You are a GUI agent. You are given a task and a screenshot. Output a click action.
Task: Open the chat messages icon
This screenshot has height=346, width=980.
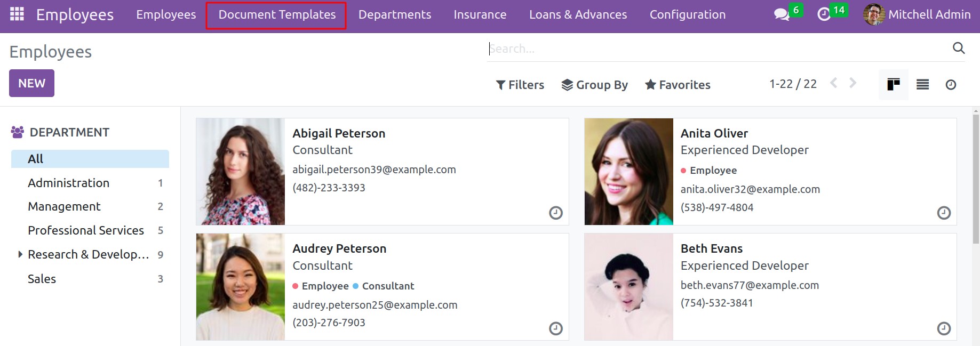click(x=782, y=14)
